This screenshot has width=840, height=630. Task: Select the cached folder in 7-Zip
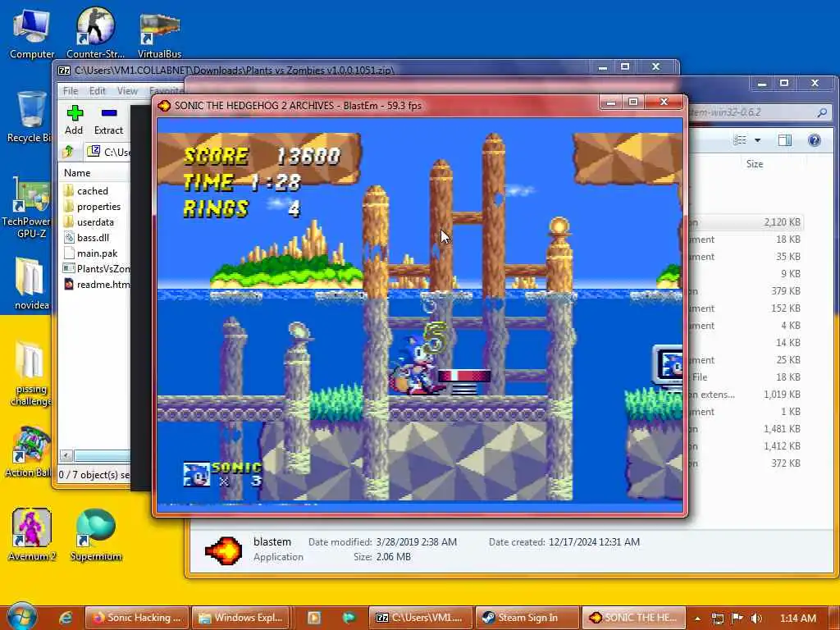point(92,190)
